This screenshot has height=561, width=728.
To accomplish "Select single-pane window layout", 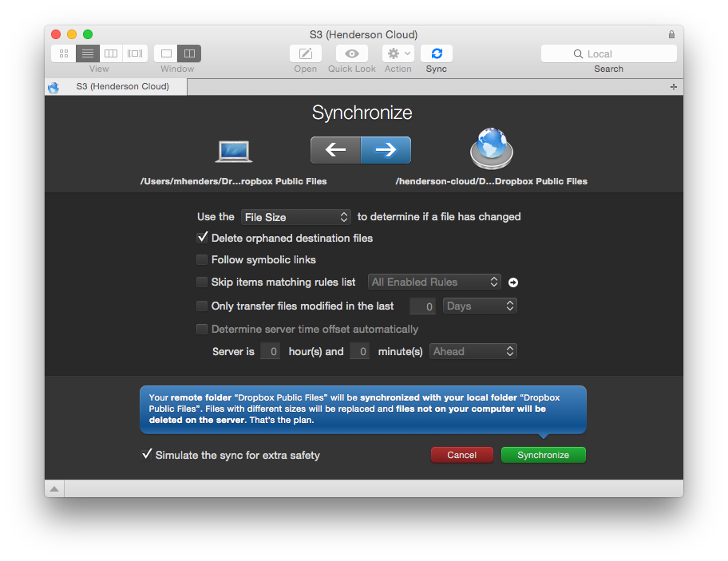I will 166,53.
